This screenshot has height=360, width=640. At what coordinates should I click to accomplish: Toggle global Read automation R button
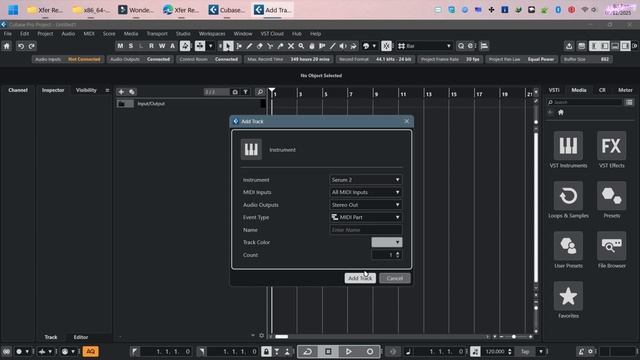(151, 46)
